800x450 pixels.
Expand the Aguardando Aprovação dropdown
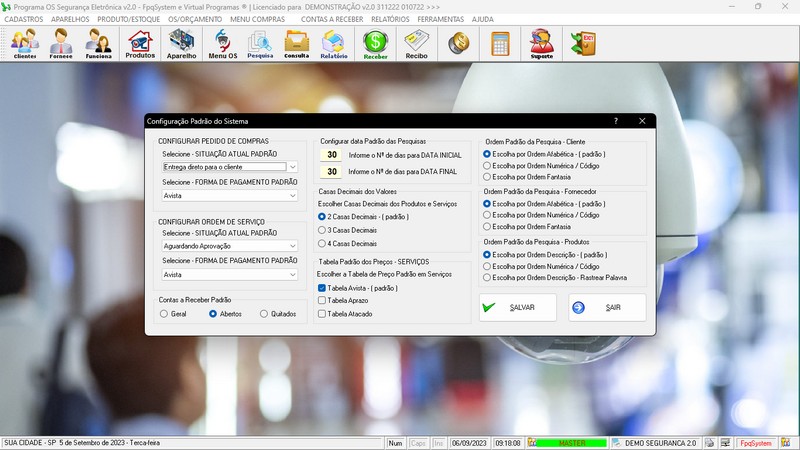[292, 245]
